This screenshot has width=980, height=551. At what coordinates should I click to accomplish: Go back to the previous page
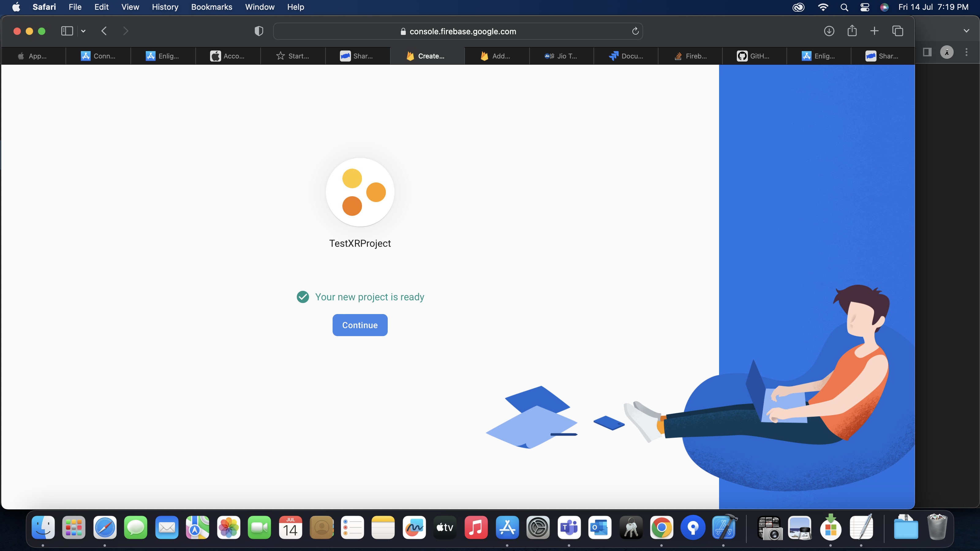pyautogui.click(x=104, y=31)
